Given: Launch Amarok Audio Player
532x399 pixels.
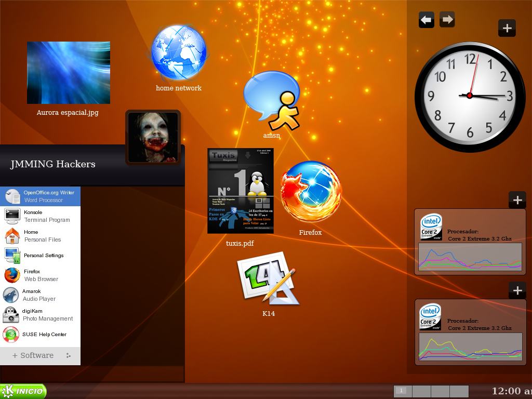Looking at the screenshot, I should point(40,295).
